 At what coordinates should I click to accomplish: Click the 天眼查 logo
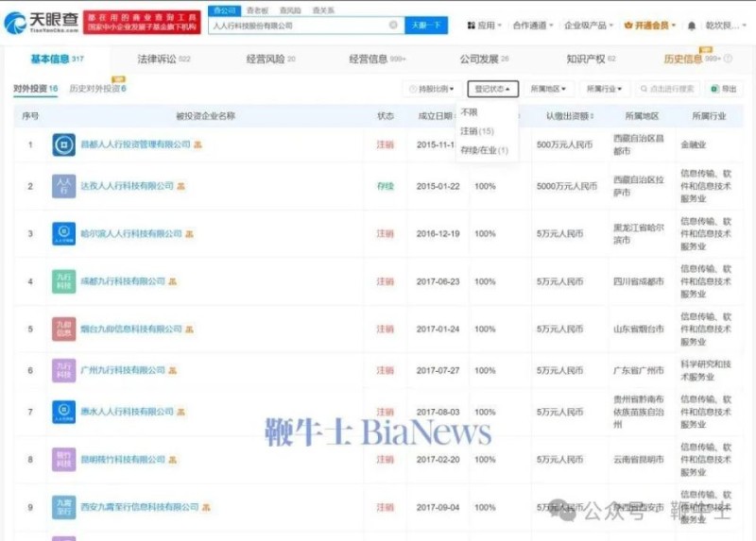pyautogui.click(x=42, y=22)
